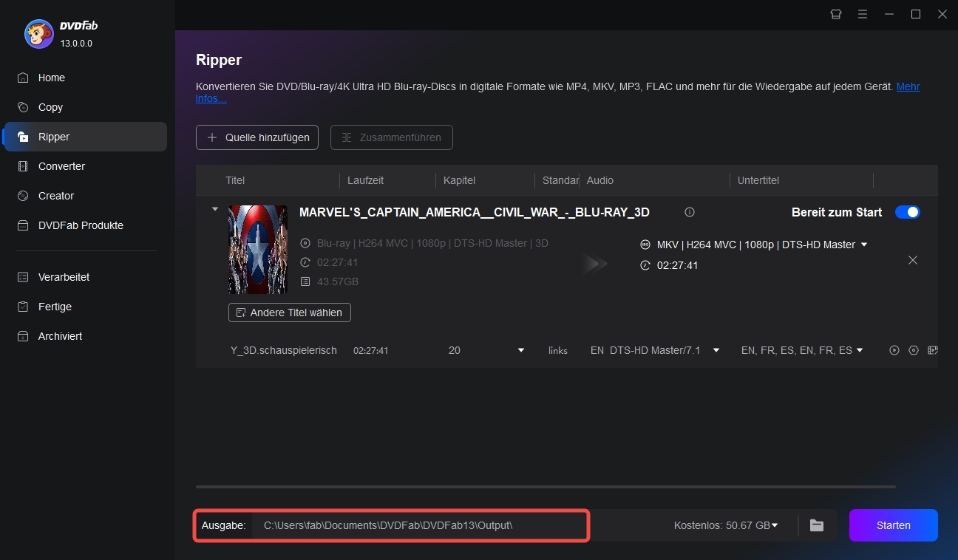This screenshot has width=958, height=560.
Task: Click the Ausgabe output path field
Action: click(x=420, y=525)
